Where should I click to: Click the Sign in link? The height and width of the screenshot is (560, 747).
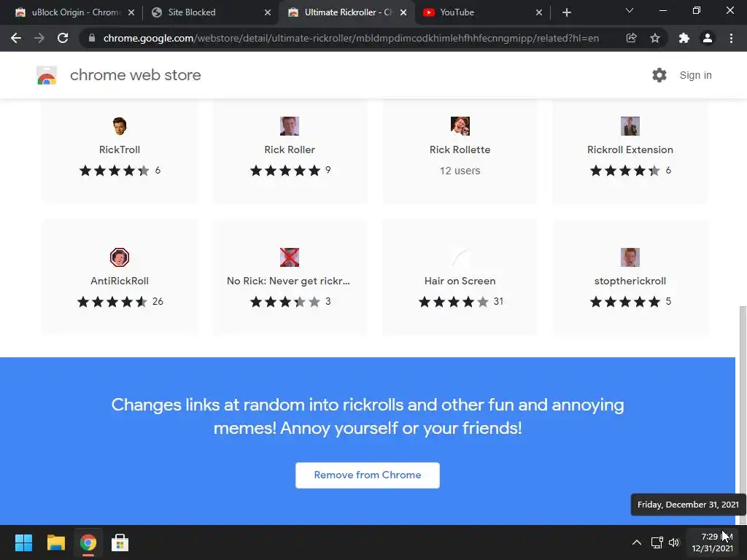(695, 75)
